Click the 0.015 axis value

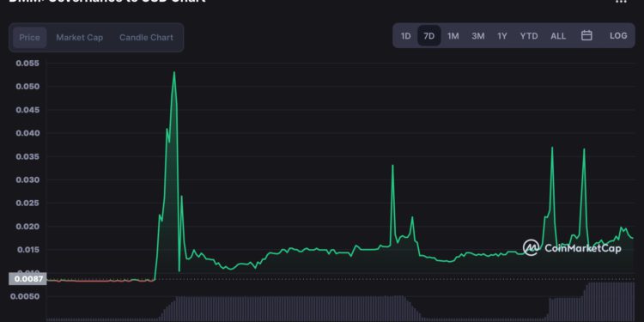point(28,250)
